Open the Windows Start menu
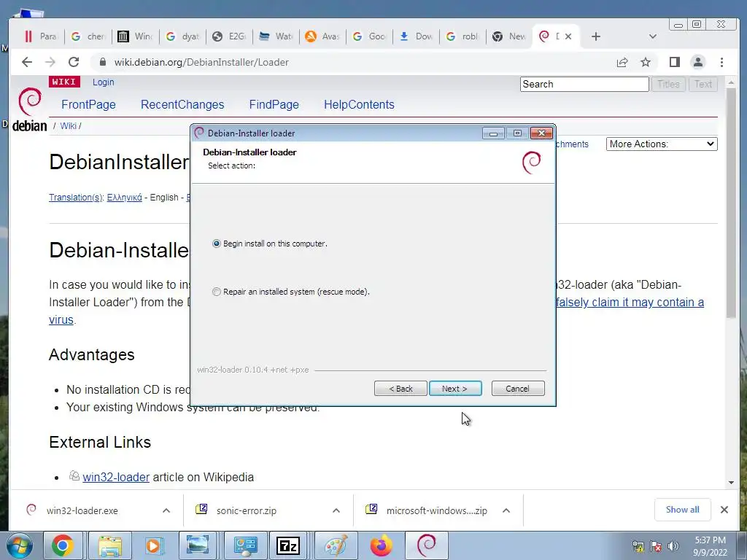This screenshot has height=560, width=747. [x=20, y=545]
